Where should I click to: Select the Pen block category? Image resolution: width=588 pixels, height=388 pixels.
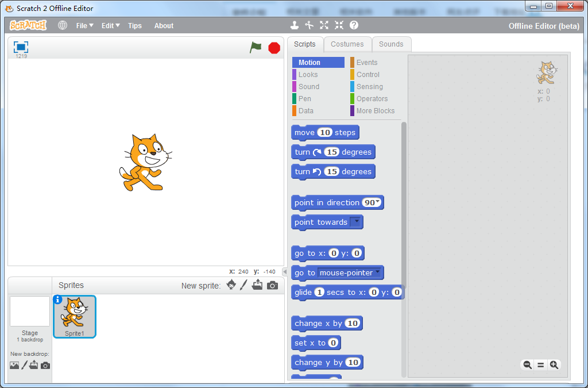318,98
